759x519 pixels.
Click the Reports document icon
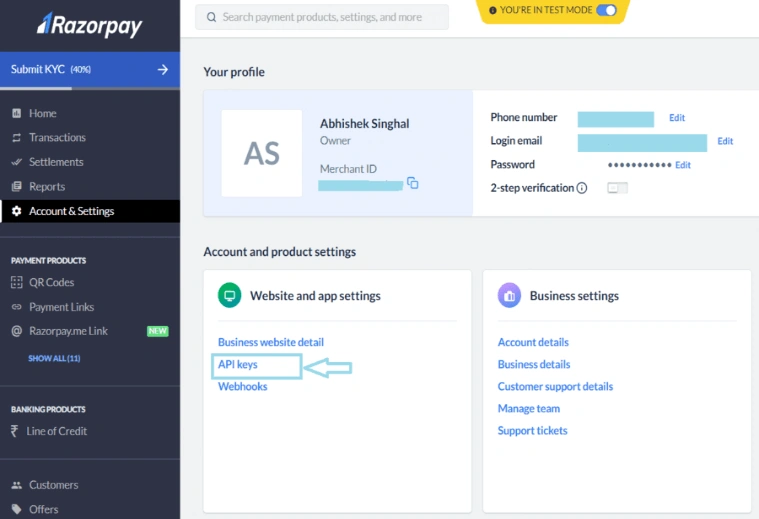click(x=16, y=186)
